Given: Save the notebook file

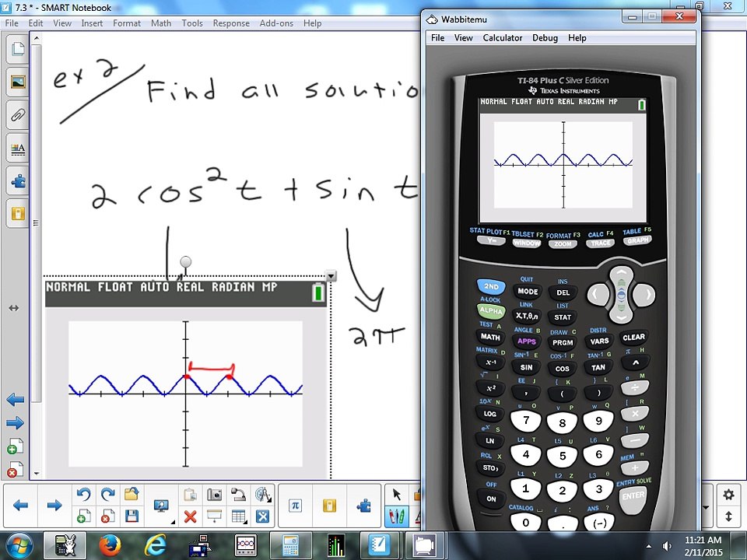Looking at the screenshot, I should [132, 516].
